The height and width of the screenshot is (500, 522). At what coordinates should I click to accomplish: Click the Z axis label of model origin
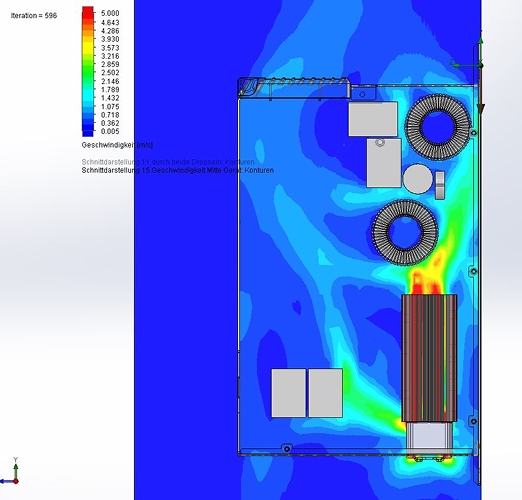coord(451,62)
